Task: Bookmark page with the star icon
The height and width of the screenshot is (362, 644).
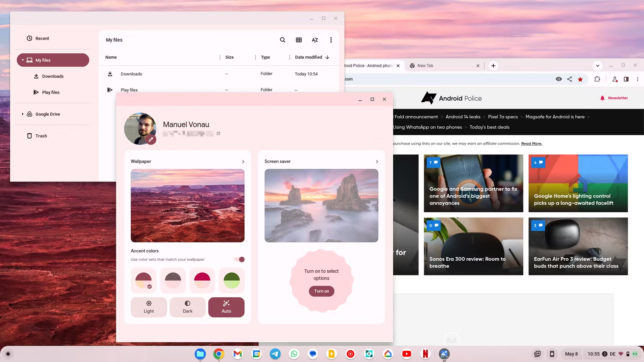Action: point(580,79)
